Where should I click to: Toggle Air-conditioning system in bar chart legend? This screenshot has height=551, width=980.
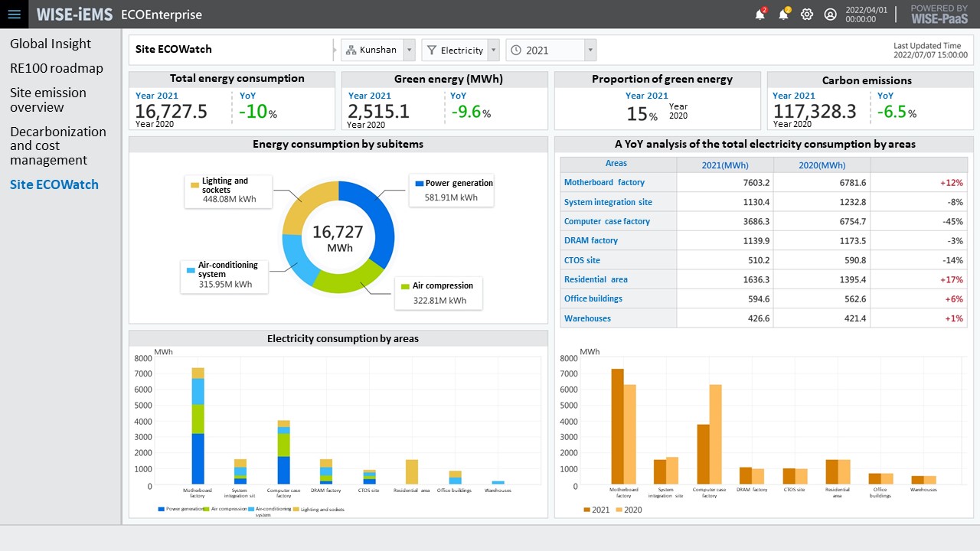pos(271,510)
